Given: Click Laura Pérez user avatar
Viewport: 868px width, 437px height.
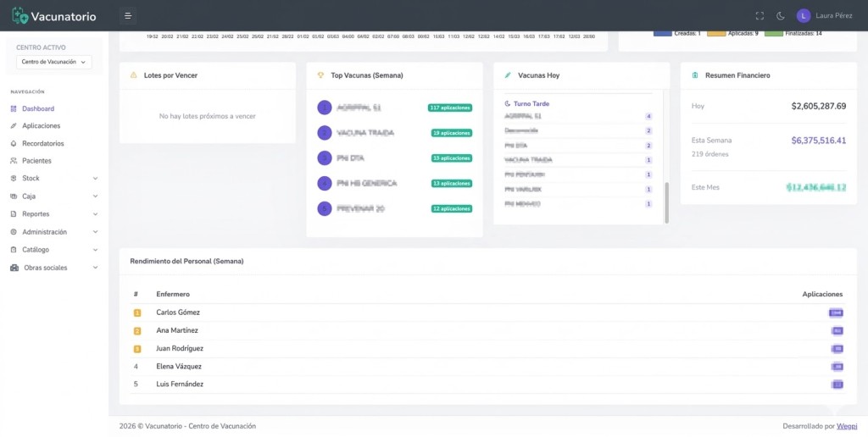Looking at the screenshot, I should (x=804, y=16).
